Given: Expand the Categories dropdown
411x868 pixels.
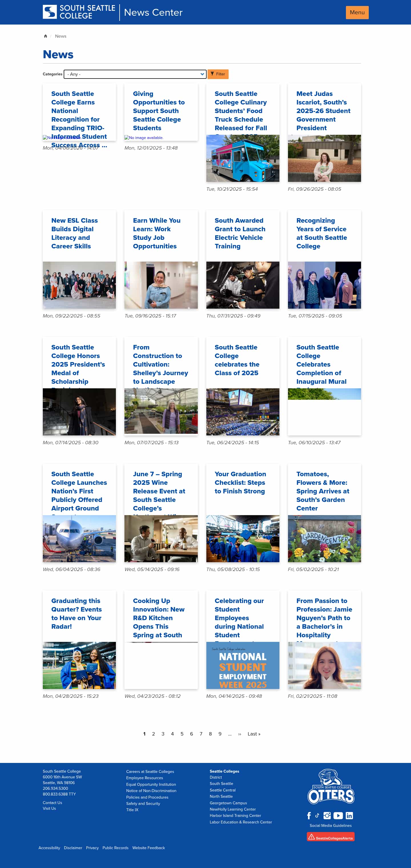Looking at the screenshot, I should pyautogui.click(x=135, y=74).
